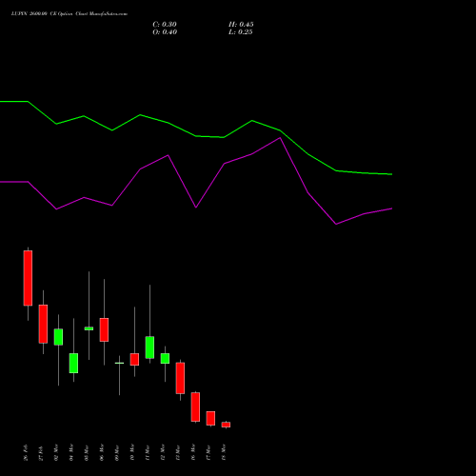The image size is (476, 476).
Task: Click the red candle for 17 Mar
Action: click(x=210, y=418)
